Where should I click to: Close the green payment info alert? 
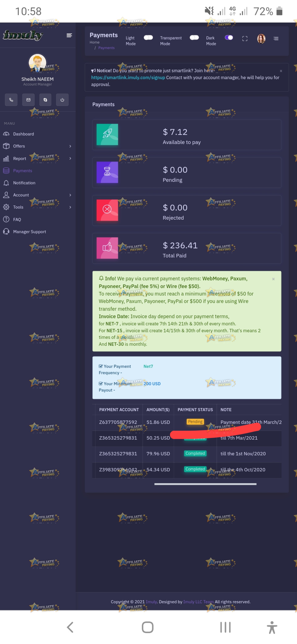pos(273,279)
